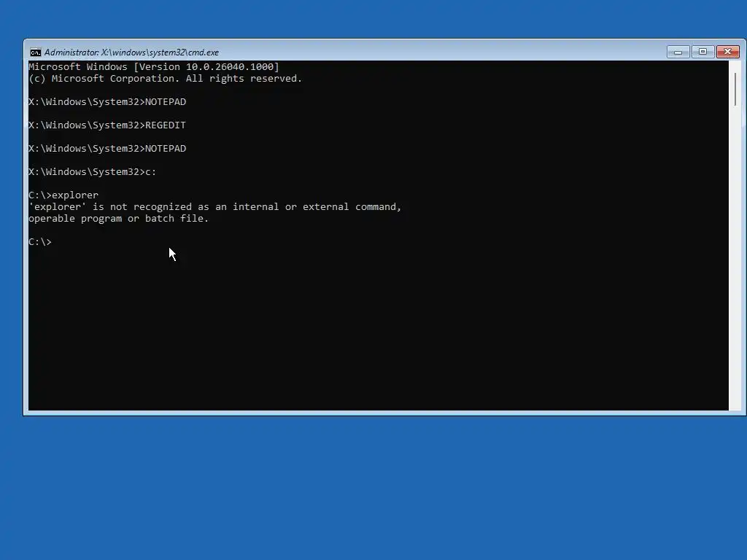747x560 pixels.
Task: Click the 'X:\Windows\System32>REGEDIT' line
Action: pyautogui.click(x=107, y=125)
